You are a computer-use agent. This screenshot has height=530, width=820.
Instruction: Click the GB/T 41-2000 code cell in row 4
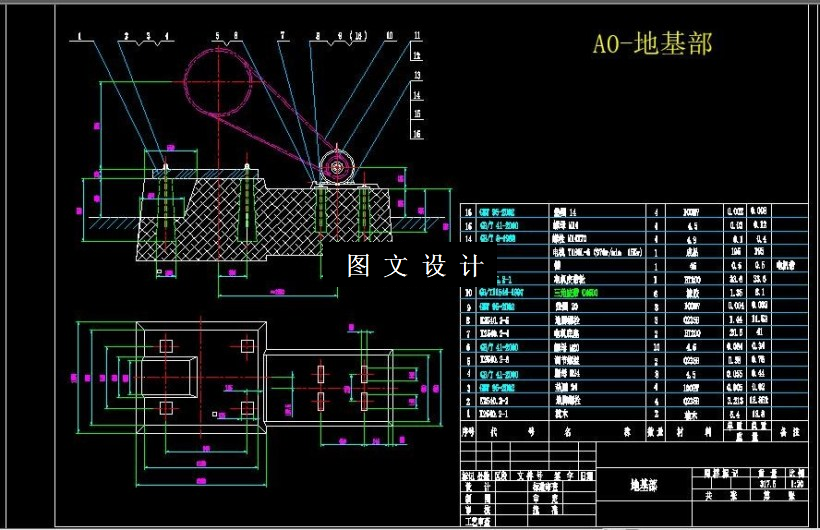499,374
